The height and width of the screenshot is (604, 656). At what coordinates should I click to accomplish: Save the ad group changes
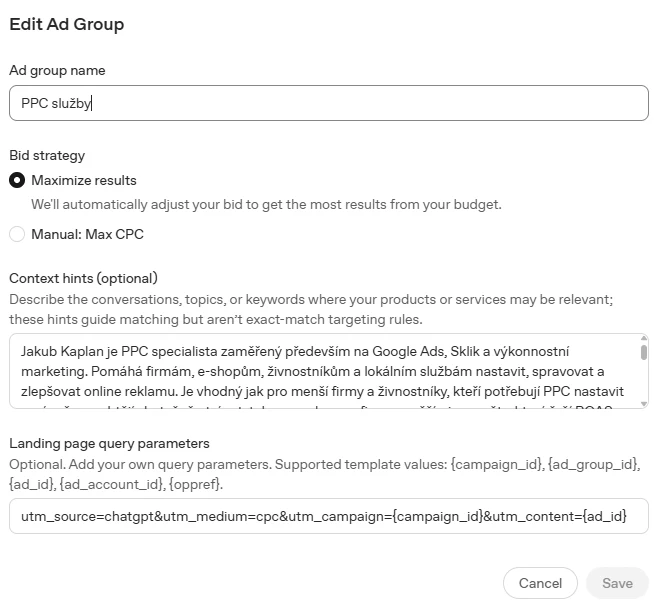pos(617,583)
